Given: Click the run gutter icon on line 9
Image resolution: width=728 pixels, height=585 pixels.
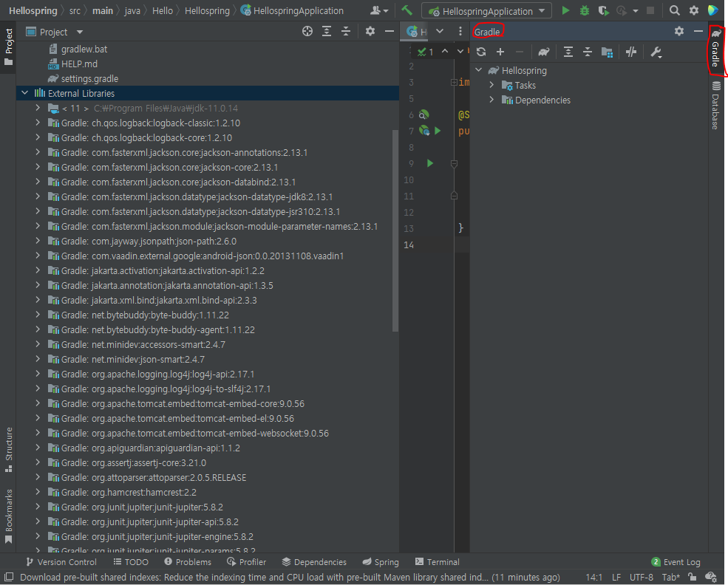Looking at the screenshot, I should click(430, 163).
